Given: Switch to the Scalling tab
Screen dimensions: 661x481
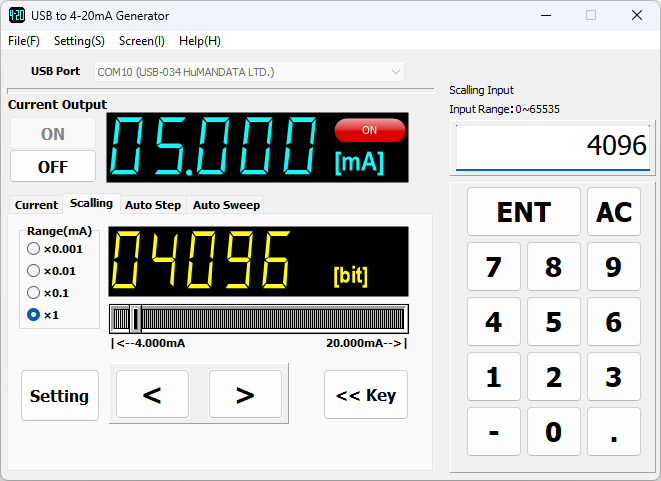Looking at the screenshot, I should [91, 203].
